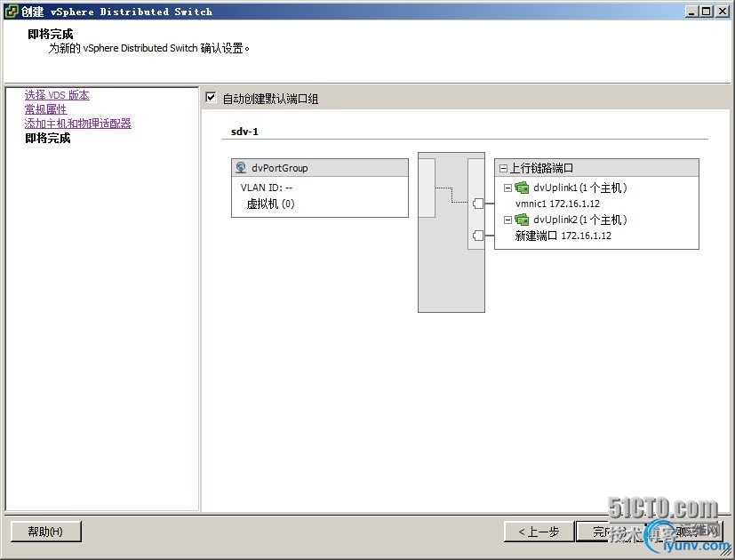Uncheck 自动创建默认端口组 checkbox
The image size is (735, 560).
pos(211,98)
